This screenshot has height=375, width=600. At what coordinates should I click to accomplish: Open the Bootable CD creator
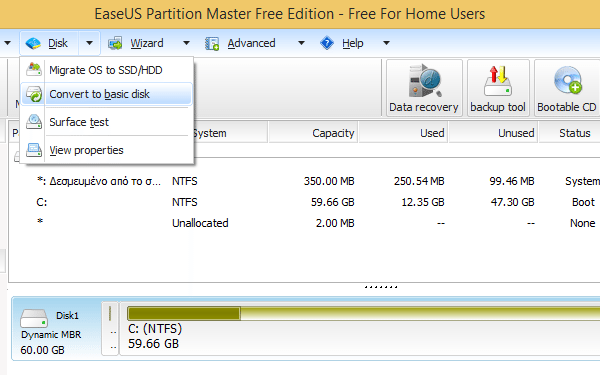pyautogui.click(x=567, y=88)
